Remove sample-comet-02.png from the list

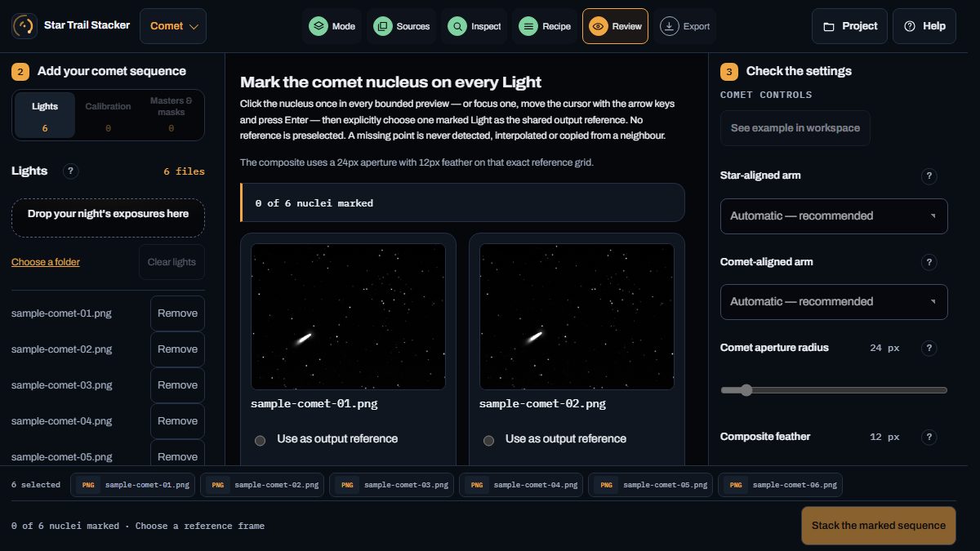[177, 349]
